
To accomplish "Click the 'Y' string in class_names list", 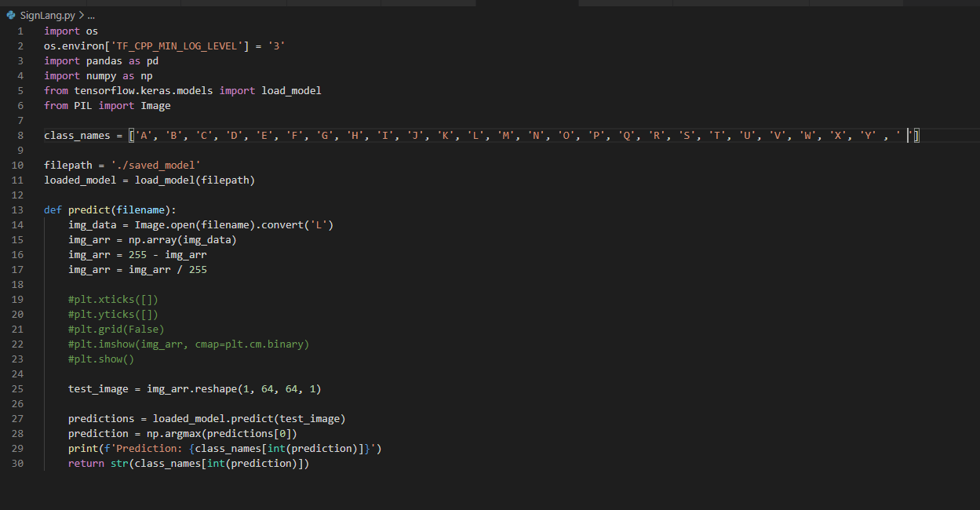I will click(869, 136).
